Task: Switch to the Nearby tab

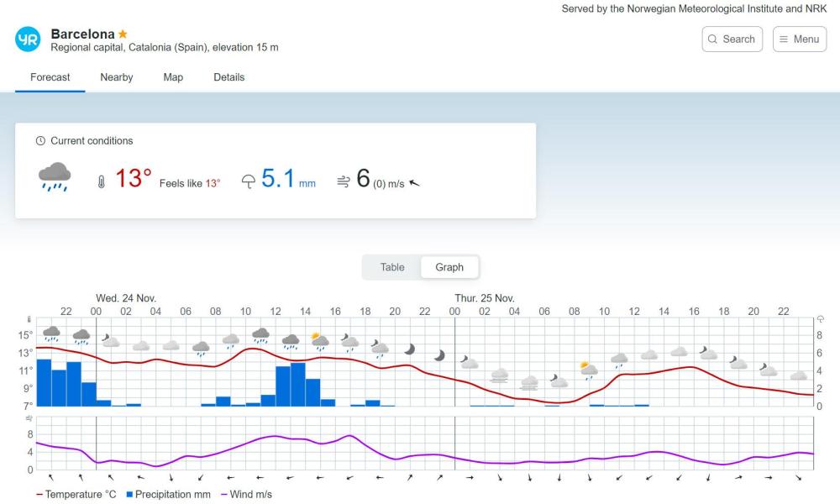Action: [x=117, y=77]
